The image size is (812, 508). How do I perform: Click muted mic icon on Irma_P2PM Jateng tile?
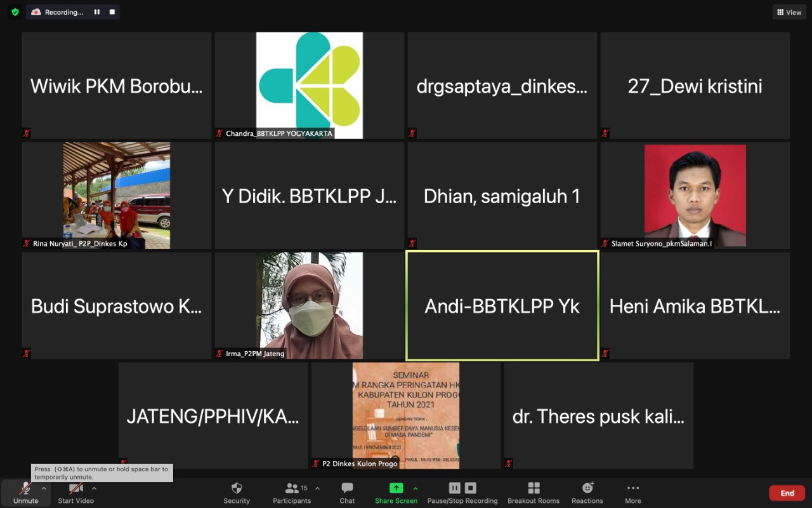click(x=219, y=353)
